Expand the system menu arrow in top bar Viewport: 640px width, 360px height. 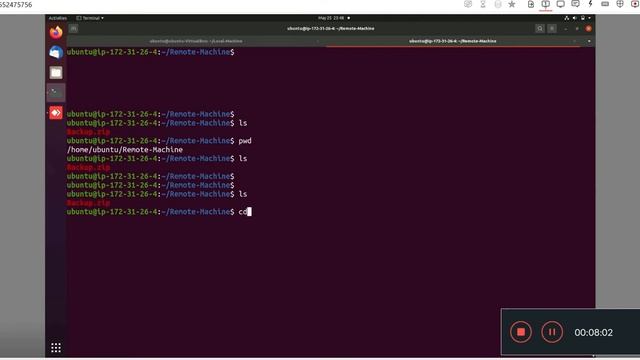coord(589,18)
